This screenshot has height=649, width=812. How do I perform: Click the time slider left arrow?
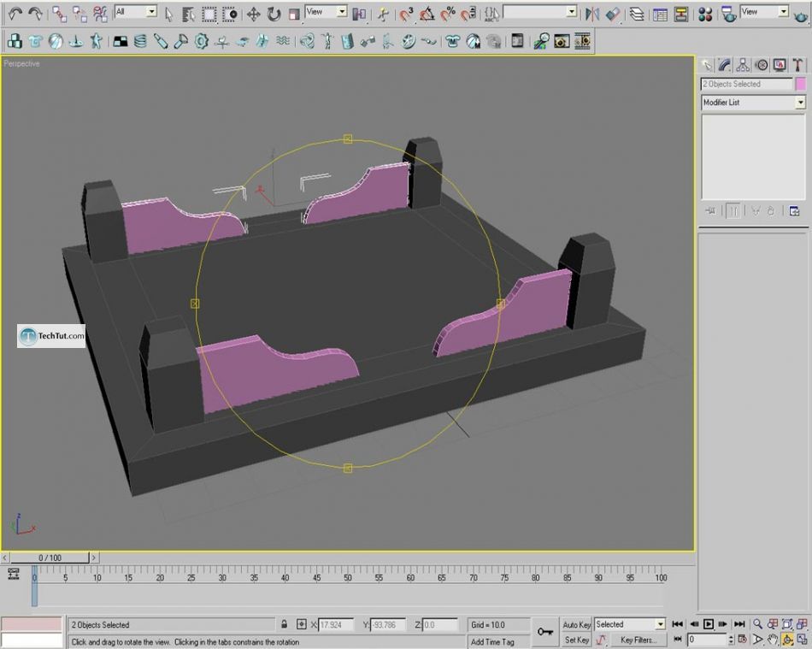click(5, 558)
